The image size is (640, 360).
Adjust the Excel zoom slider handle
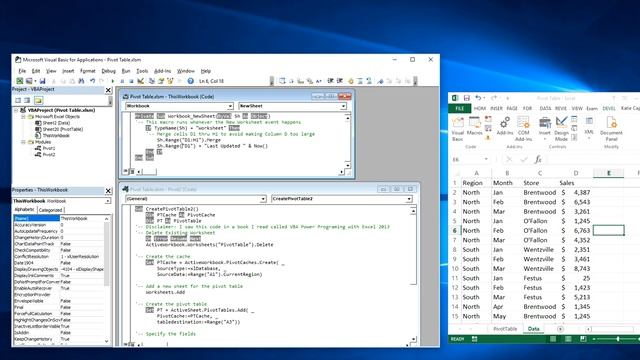(x=618, y=339)
